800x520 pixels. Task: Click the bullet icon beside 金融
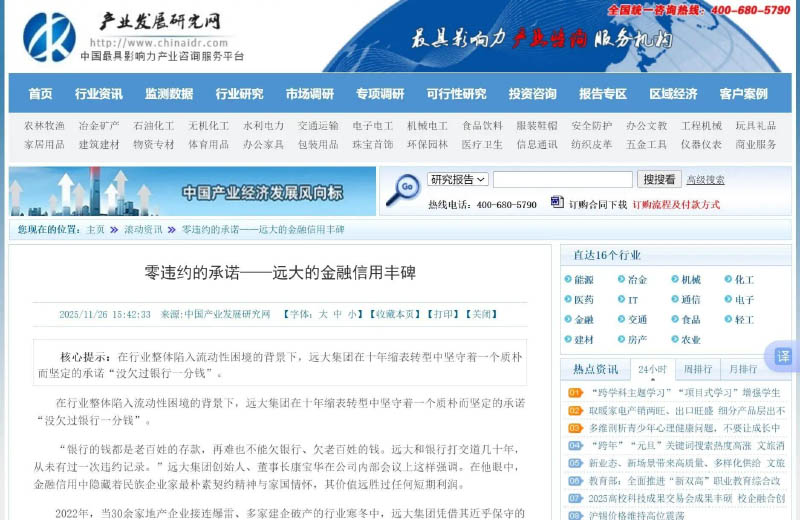click(567, 320)
